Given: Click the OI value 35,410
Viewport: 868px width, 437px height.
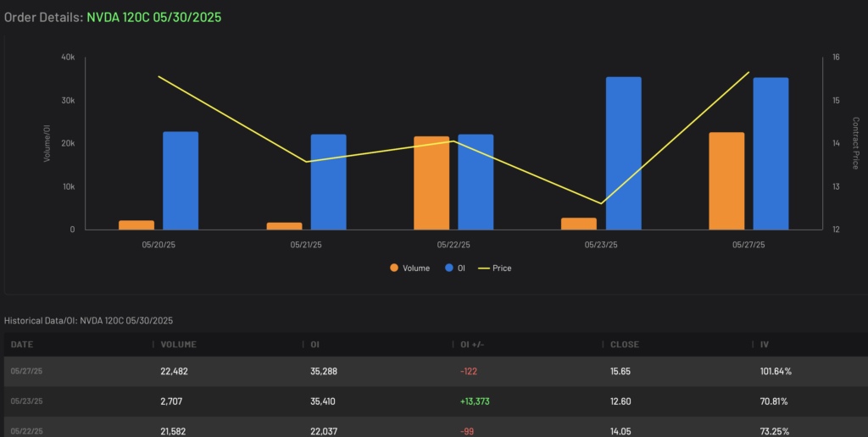Looking at the screenshot, I should tap(324, 401).
